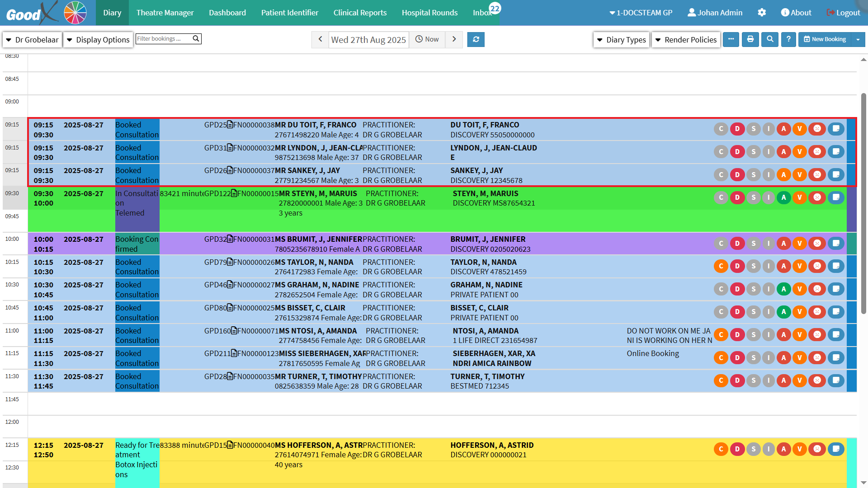The image size is (868, 488).
Task: Expand the Dr Grobelaar dropdown
Action: (x=32, y=40)
